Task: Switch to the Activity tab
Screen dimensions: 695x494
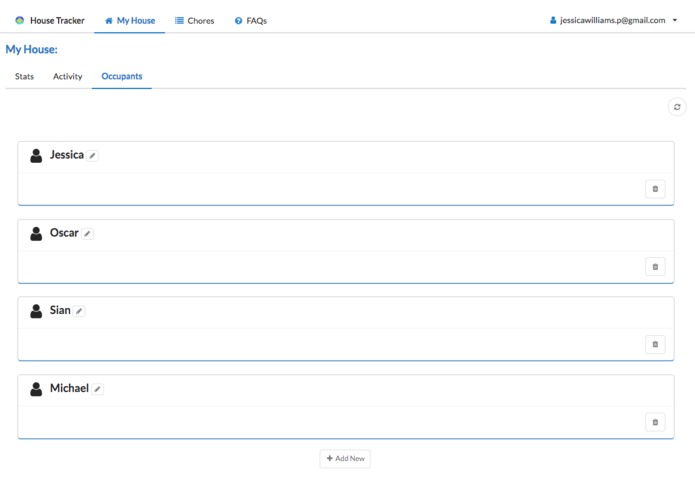Action: point(67,76)
